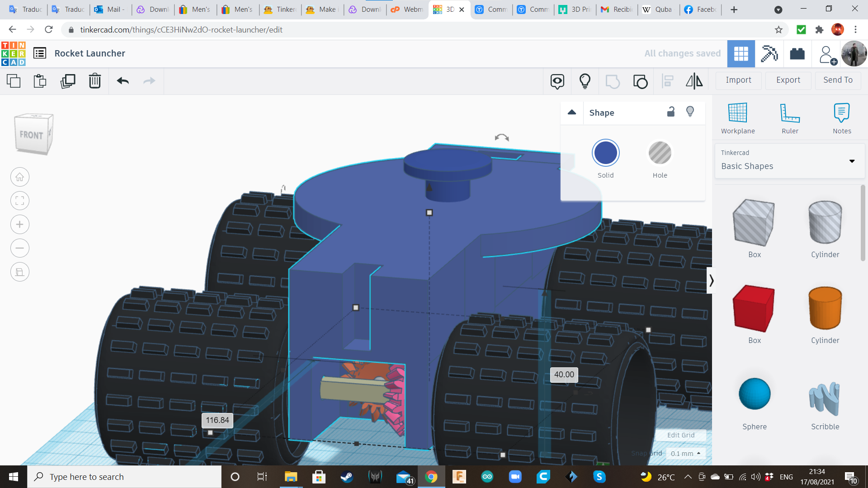
Task: Switch to the Webm browser tab
Action: click(x=407, y=9)
